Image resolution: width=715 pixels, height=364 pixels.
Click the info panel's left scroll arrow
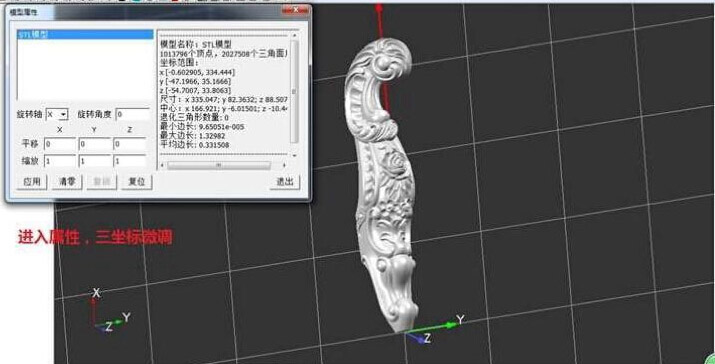(x=163, y=165)
